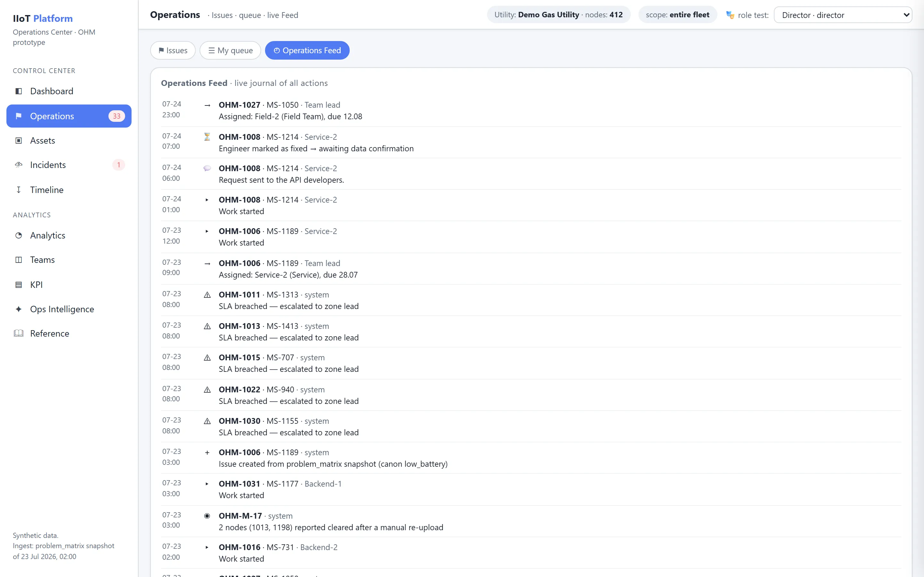Screen dimensions: 924x577
Task: Switch to the My queue tab
Action: 230,50
